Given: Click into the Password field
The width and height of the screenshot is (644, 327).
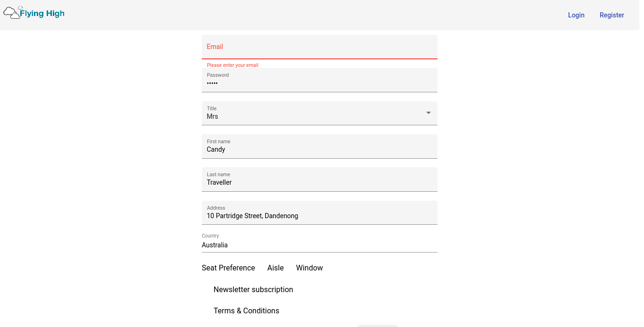Looking at the screenshot, I should (x=320, y=83).
